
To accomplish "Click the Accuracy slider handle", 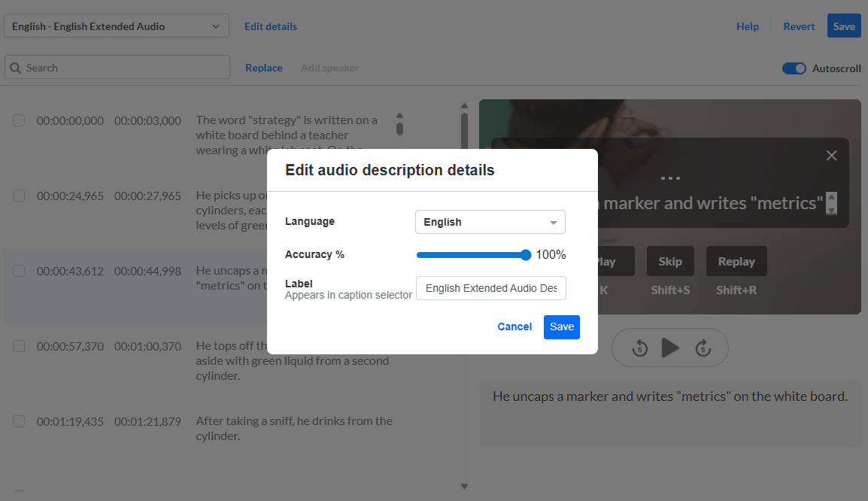I will pyautogui.click(x=525, y=255).
